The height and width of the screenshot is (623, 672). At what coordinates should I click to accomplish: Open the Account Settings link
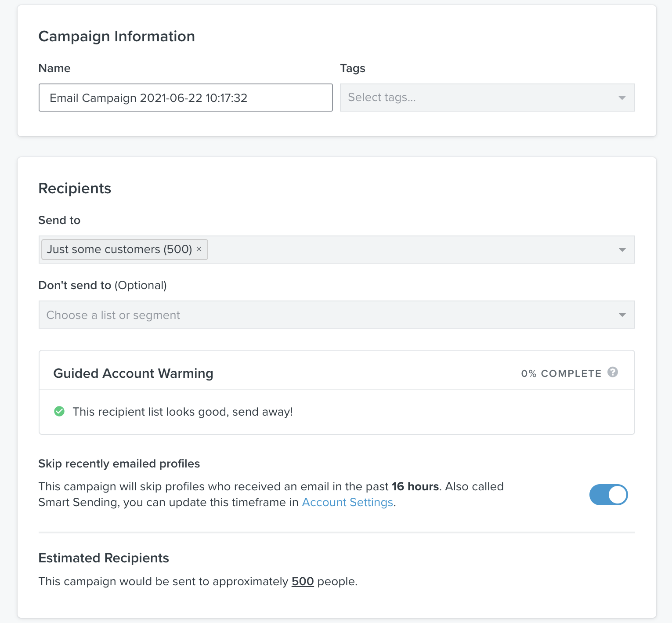pyautogui.click(x=347, y=502)
